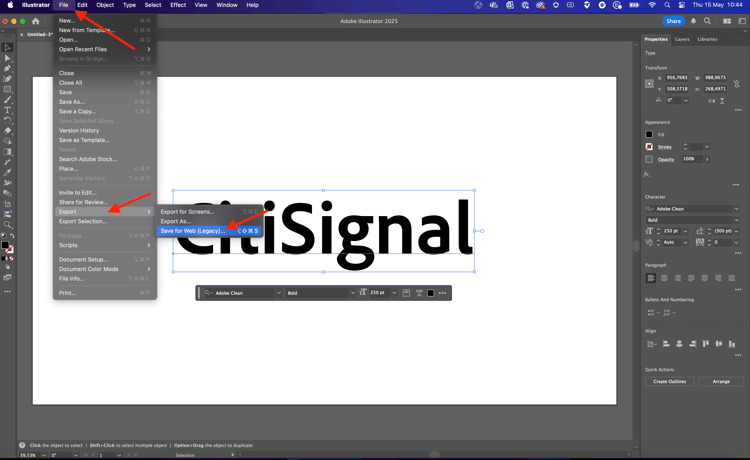Open the in-app search magnifier
This screenshot has width=750, height=460.
(x=707, y=21)
